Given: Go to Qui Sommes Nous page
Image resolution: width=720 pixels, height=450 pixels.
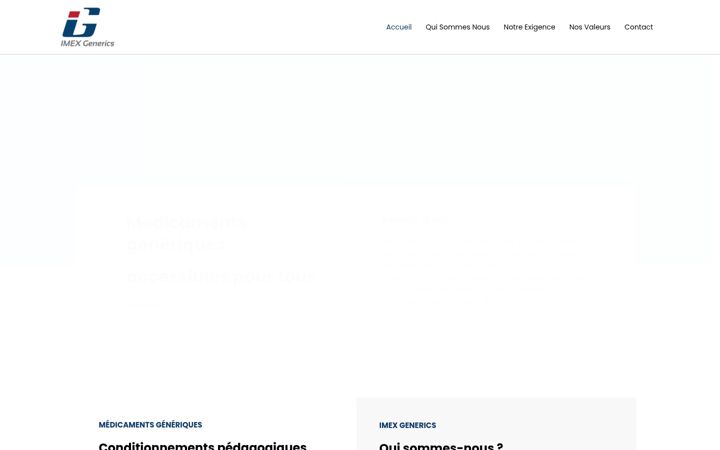Looking at the screenshot, I should pos(457,27).
